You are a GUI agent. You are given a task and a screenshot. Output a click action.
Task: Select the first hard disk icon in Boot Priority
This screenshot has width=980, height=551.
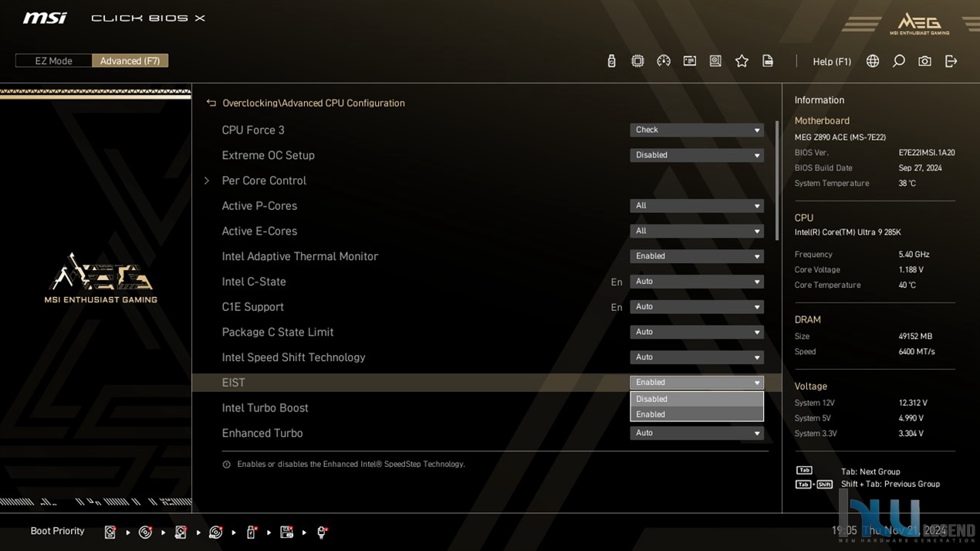click(110, 532)
